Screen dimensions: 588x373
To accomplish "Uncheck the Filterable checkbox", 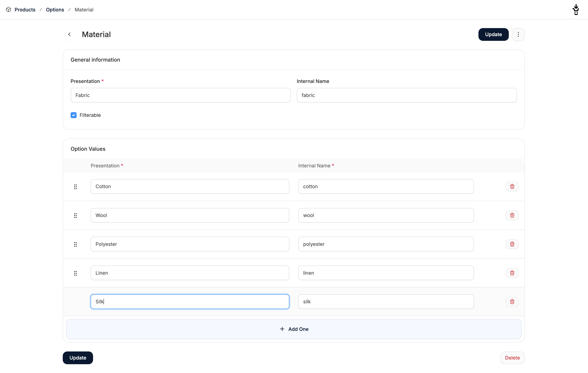I will 73,115.
